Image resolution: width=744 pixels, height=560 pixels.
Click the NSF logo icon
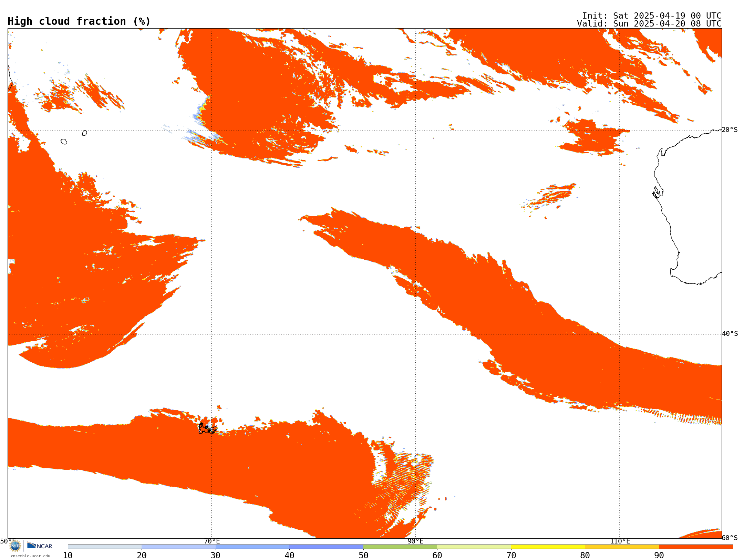(x=15, y=546)
